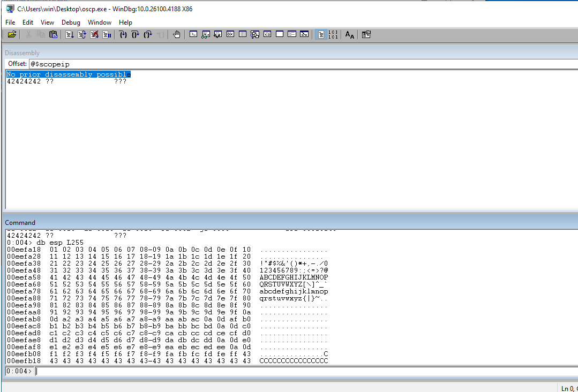Click the Open source file icon
This screenshot has width=578, height=392.
point(12,35)
